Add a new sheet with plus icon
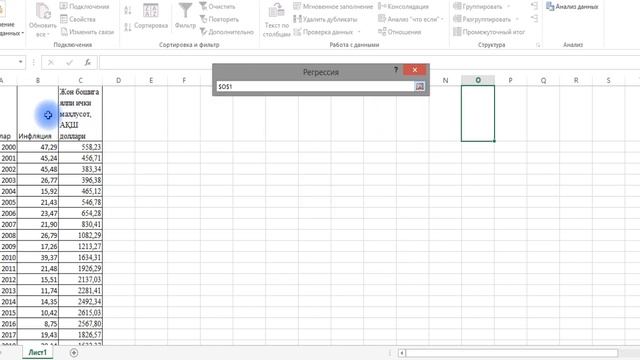The width and height of the screenshot is (640, 360). pyautogui.click(x=74, y=353)
